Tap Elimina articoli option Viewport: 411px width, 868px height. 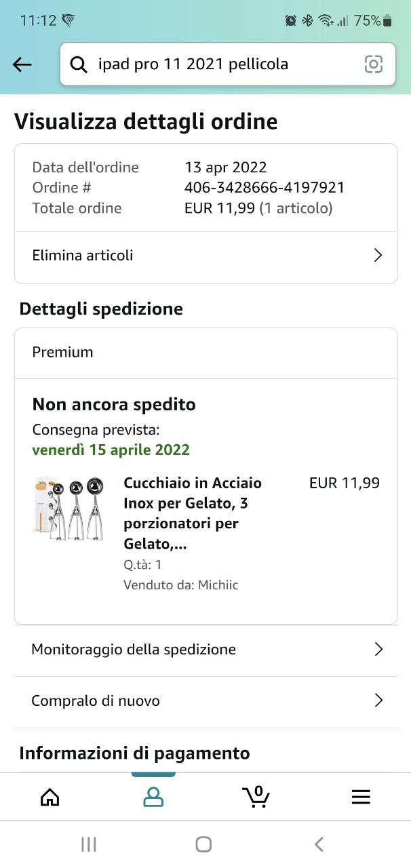83,256
